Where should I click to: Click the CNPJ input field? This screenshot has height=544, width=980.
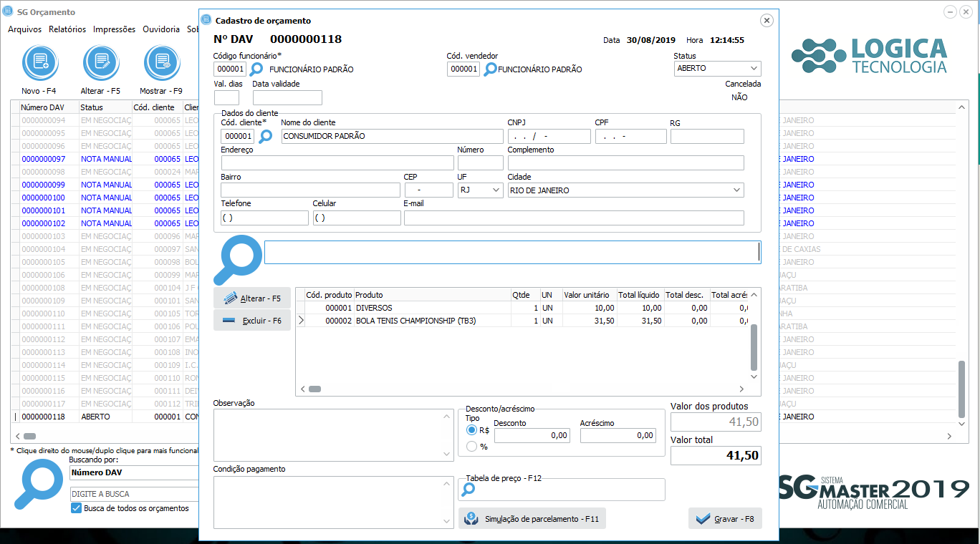[x=549, y=136]
